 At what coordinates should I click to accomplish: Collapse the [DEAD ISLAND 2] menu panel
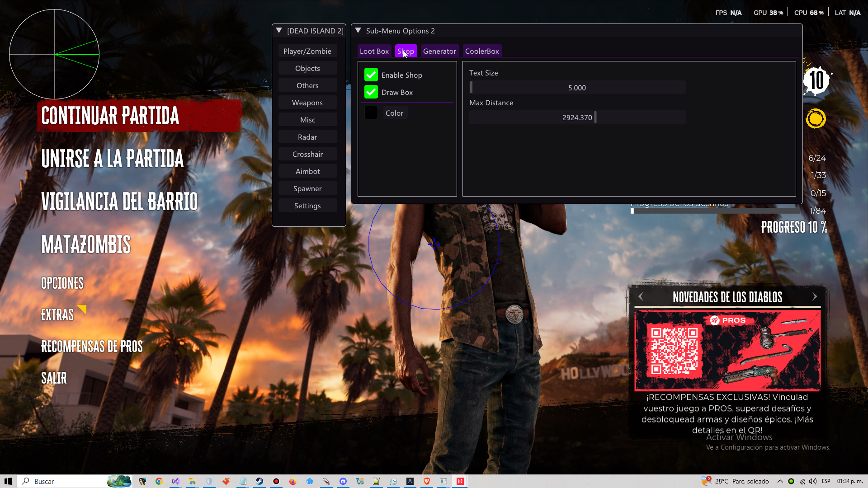point(278,30)
